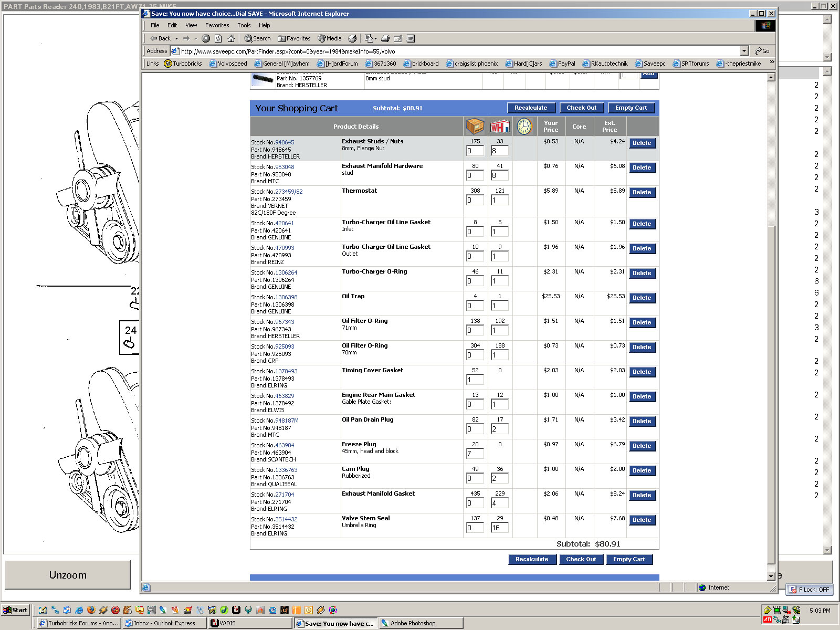Switch to Inbox - Outlook Express taskbar window
Image resolution: width=840 pixels, height=630 pixels.
[164, 623]
